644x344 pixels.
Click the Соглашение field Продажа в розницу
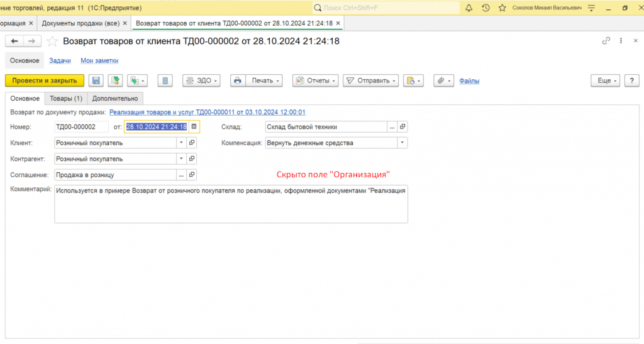116,175
